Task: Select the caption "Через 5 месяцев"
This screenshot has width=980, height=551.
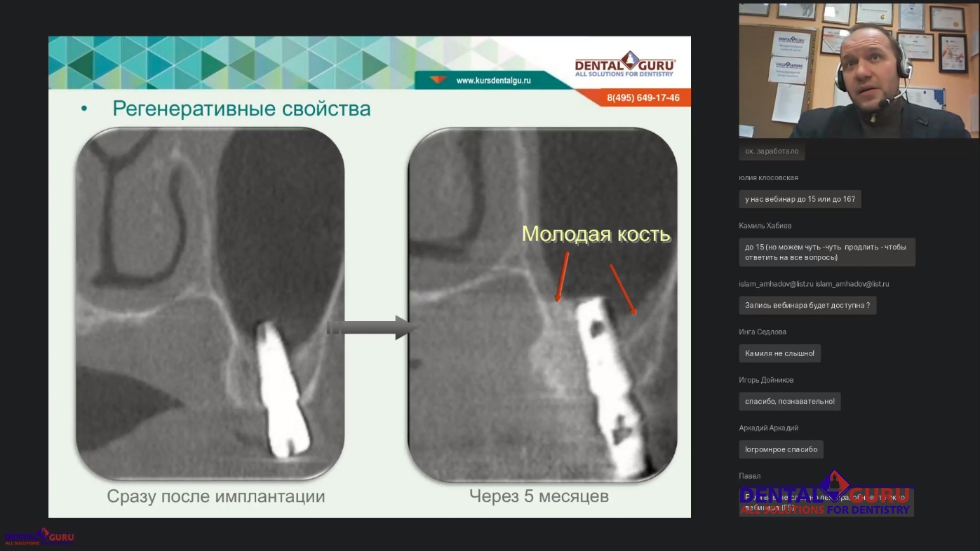Action: tap(539, 496)
